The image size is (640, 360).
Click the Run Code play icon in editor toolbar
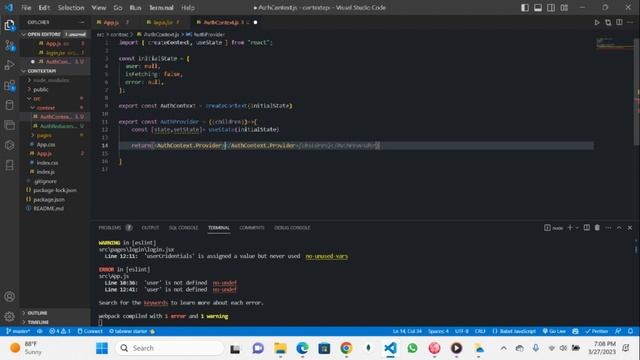click(x=597, y=22)
